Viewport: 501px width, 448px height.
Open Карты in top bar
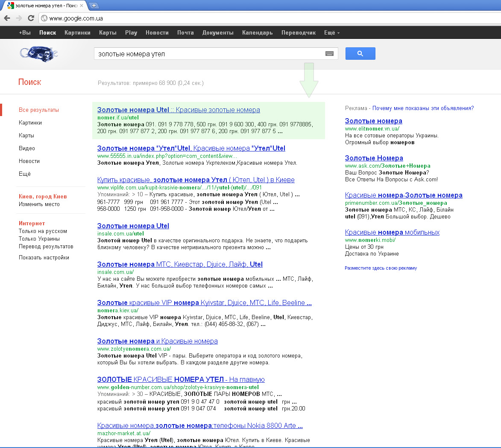pos(108,32)
